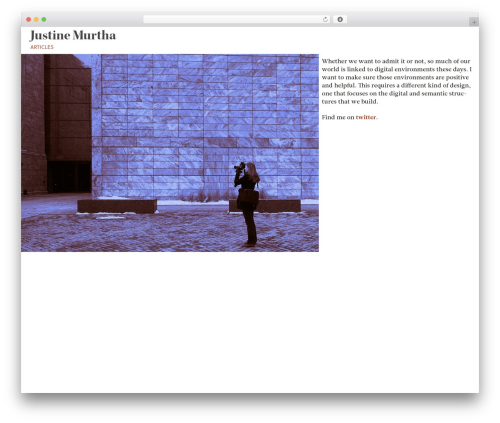Screen dimensions: 500x423
Task: Minimize window using the yellow button
Action: coord(36,19)
